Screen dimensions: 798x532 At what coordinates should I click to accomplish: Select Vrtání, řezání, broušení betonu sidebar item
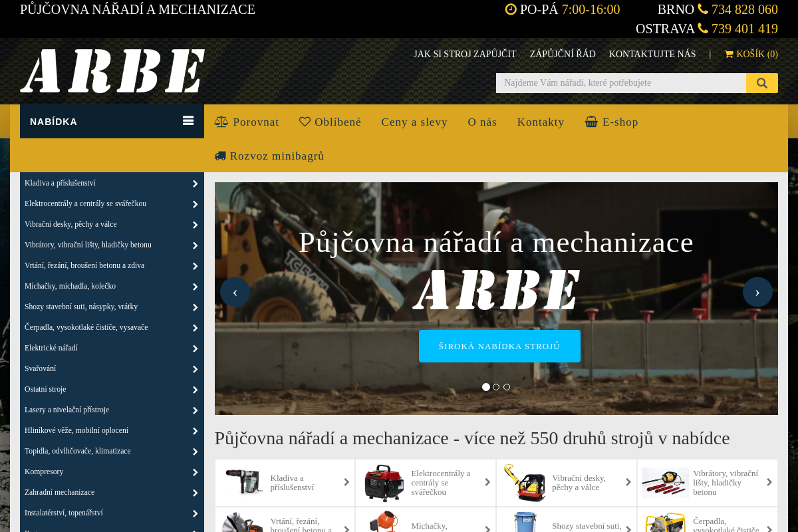coord(112,265)
